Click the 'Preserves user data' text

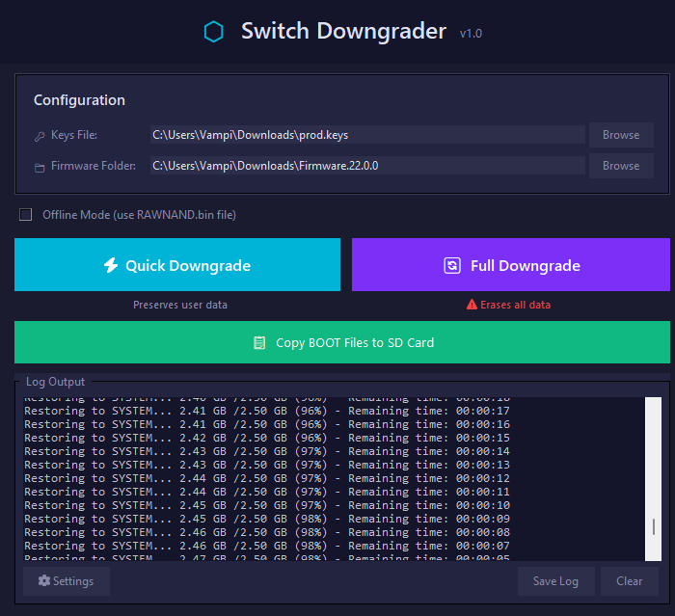click(x=180, y=305)
